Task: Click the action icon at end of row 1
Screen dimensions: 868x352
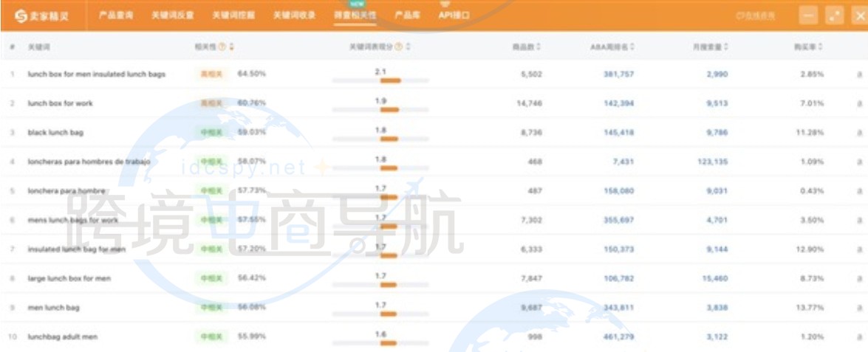Action: 858,75
